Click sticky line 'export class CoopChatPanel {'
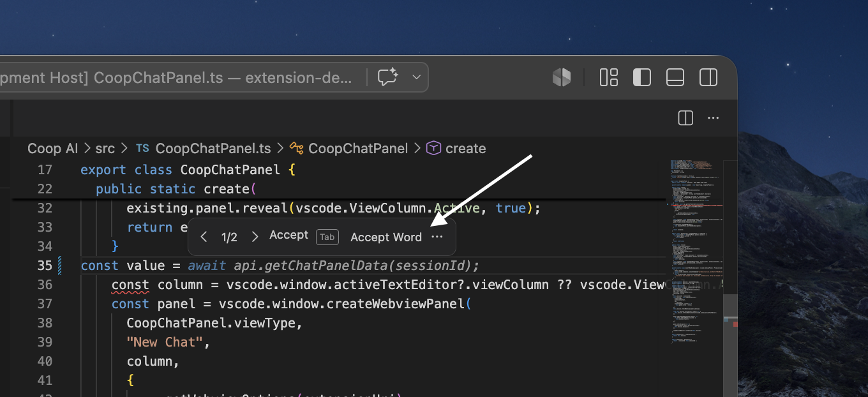The image size is (868, 397). (x=188, y=170)
